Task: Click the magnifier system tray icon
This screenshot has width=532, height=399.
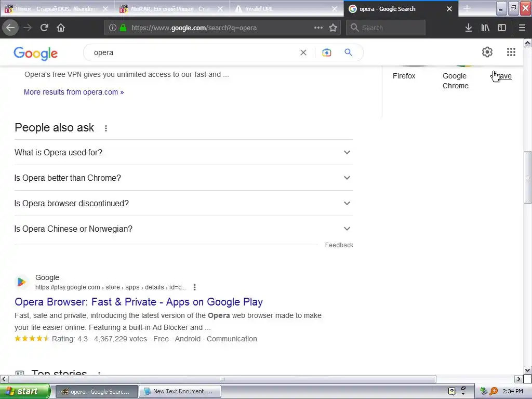Action: coord(494,391)
